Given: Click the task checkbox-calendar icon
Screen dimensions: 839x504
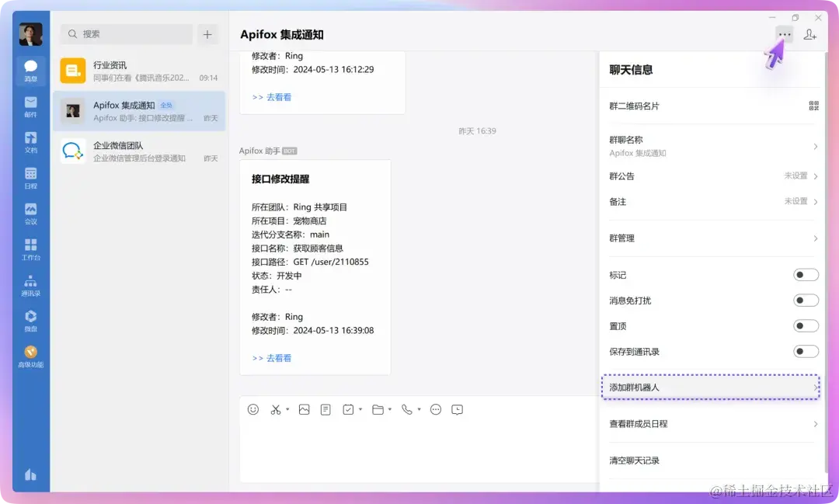Looking at the screenshot, I should tap(348, 410).
